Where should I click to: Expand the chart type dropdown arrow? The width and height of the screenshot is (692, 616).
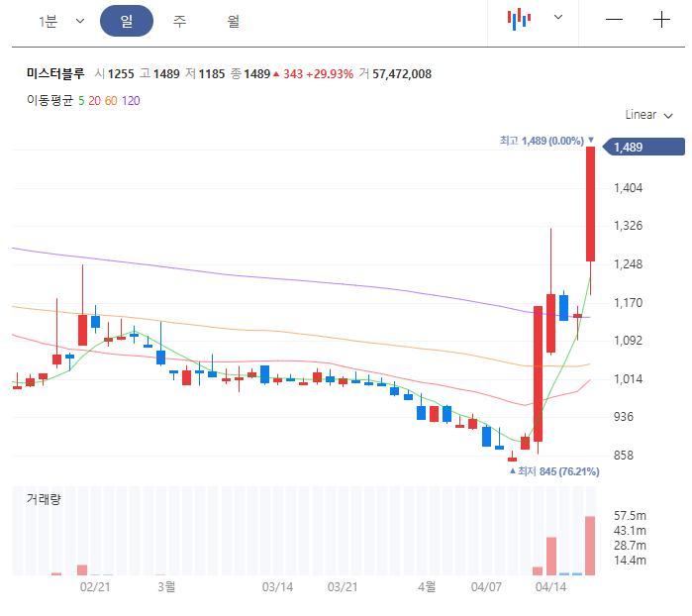click(x=558, y=17)
